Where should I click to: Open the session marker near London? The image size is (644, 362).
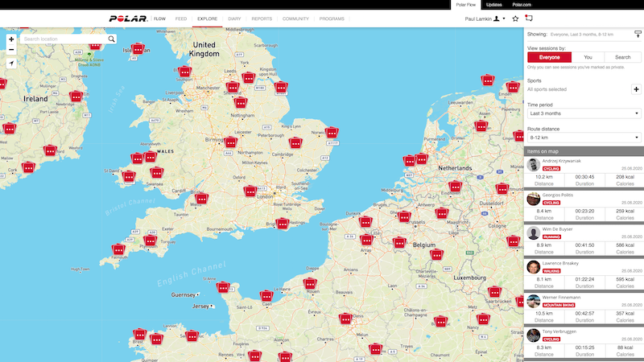point(250,191)
